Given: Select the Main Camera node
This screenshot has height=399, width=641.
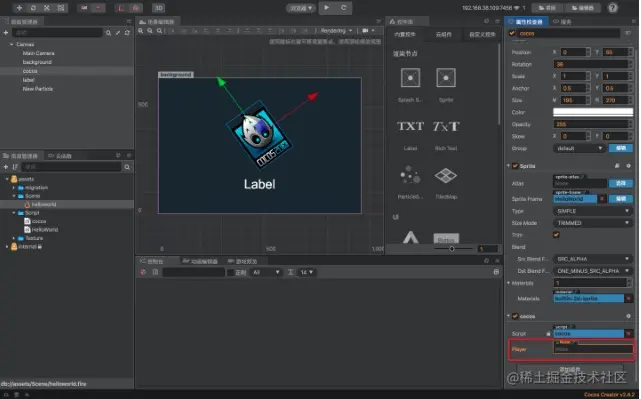Looking at the screenshot, I should tap(38, 53).
